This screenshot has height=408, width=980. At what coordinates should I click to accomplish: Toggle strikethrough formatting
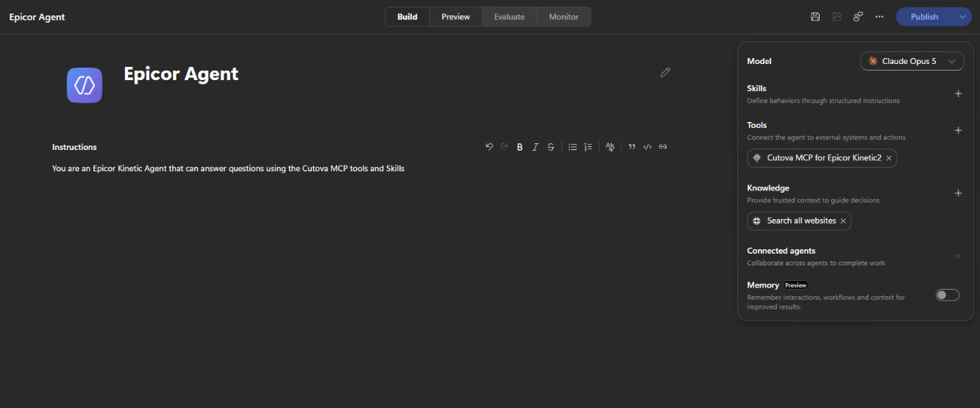pyautogui.click(x=550, y=147)
